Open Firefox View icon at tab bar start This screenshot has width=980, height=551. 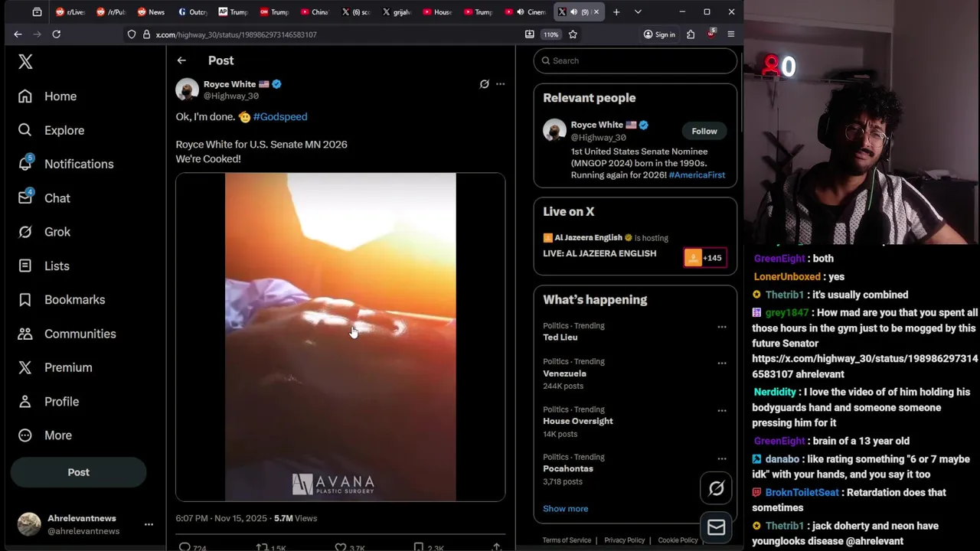pos(37,12)
